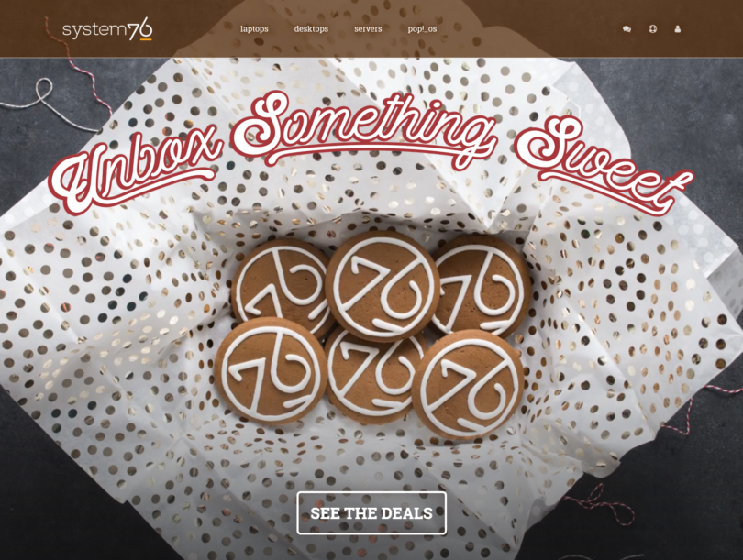Click the word "Something" in headline
The height and width of the screenshot is (560, 743).
click(364, 128)
